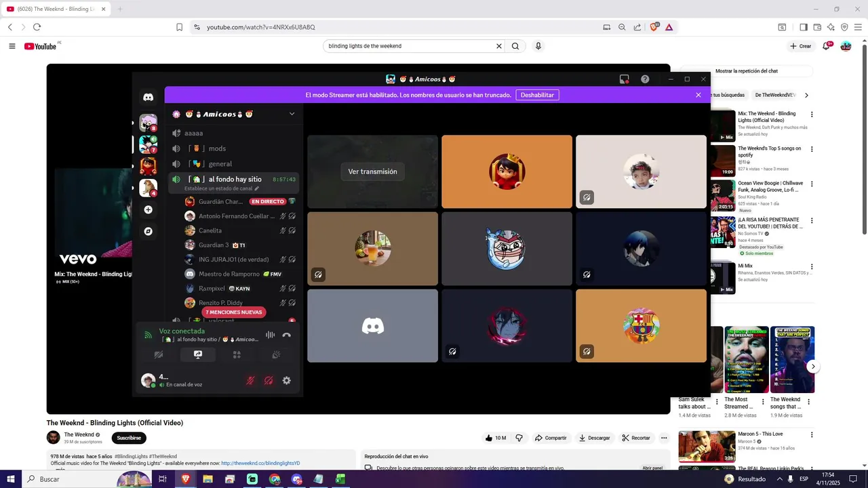Reload page in browser toolbar

pyautogui.click(x=37, y=27)
